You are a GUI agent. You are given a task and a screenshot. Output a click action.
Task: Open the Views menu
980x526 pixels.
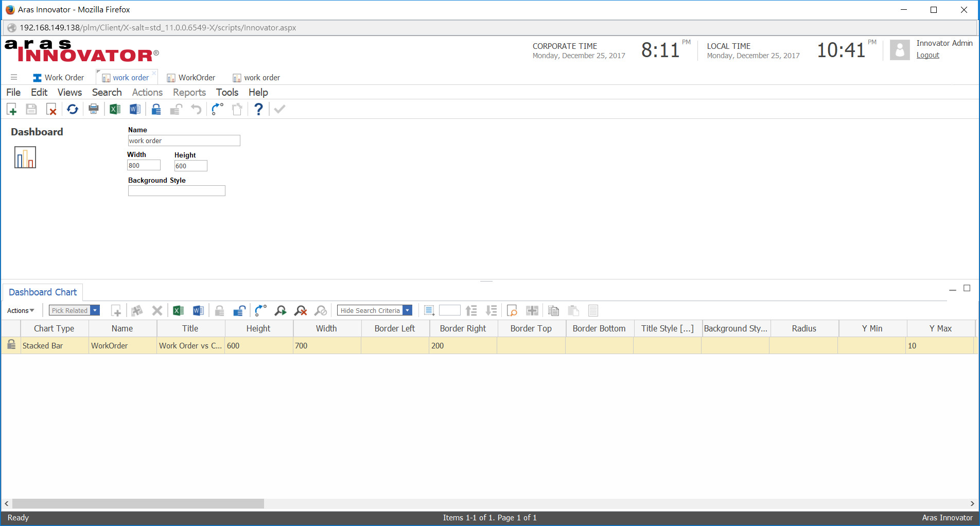(x=69, y=92)
